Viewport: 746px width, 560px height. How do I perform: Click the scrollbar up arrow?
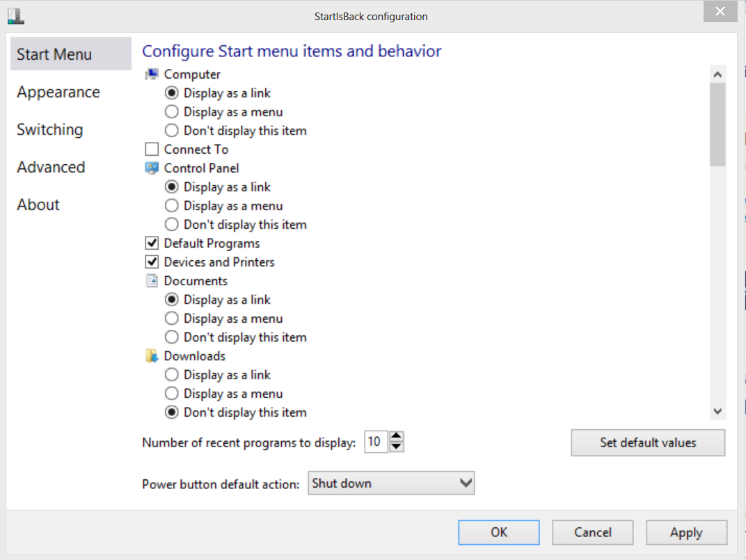point(718,74)
